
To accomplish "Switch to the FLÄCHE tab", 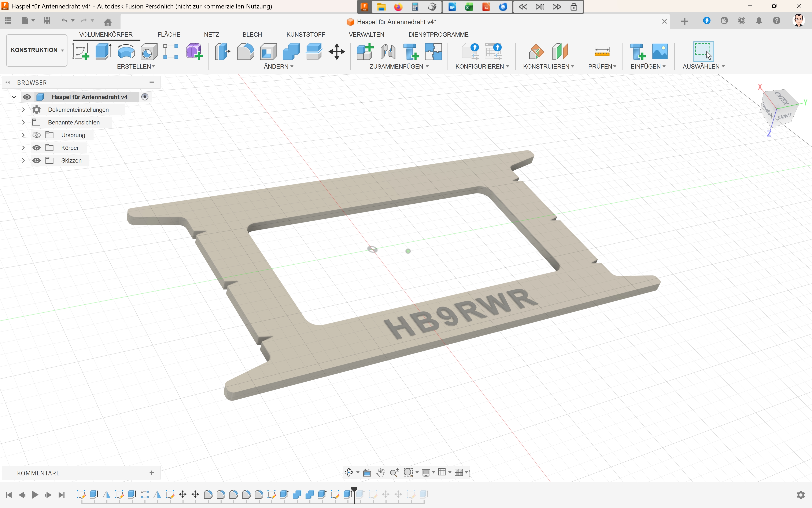I will [x=169, y=35].
